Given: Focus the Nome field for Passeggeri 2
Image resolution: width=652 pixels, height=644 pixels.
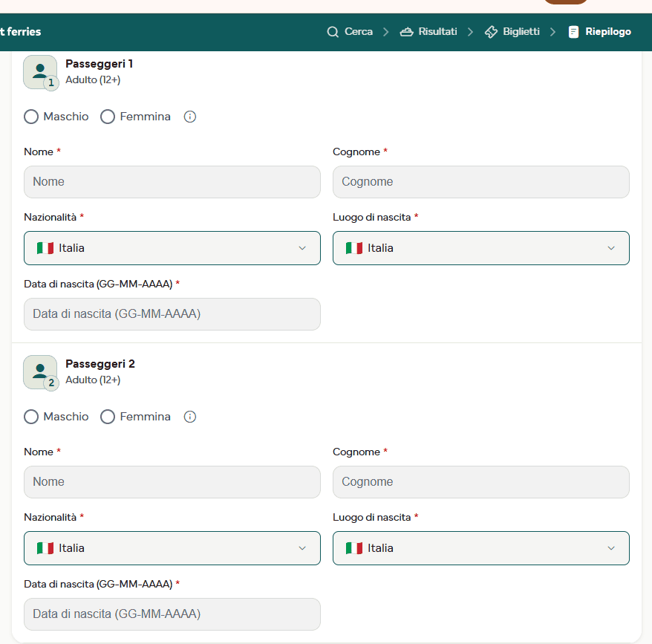Looking at the screenshot, I should click(x=172, y=482).
